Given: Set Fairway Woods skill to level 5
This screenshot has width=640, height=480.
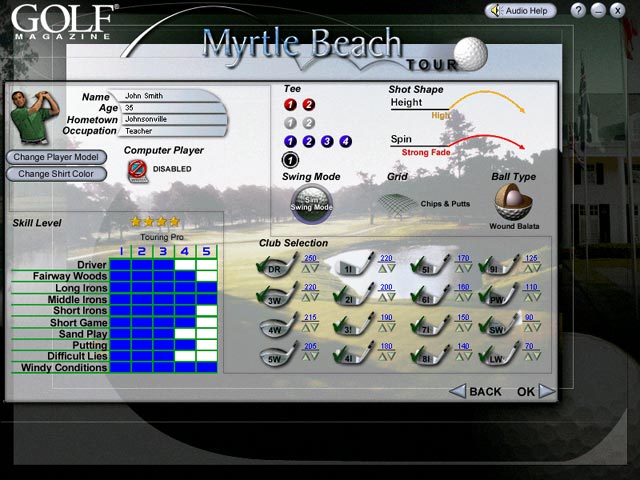Looking at the screenshot, I should pos(207,276).
